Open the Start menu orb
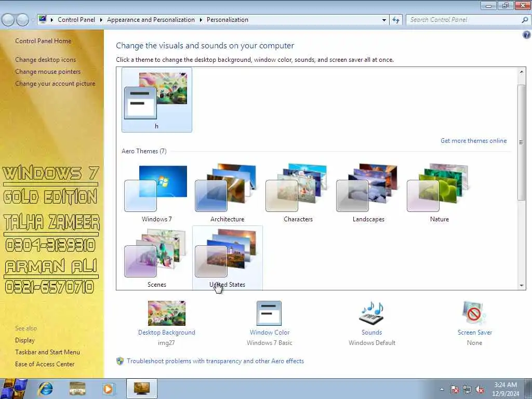This screenshot has height=399, width=532. point(14,389)
